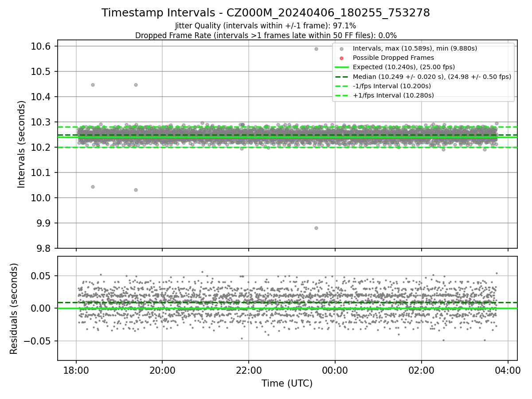532x399 pixels.
Task: Click the 'Time (UTC)' x-axis label
Action: click(287, 383)
